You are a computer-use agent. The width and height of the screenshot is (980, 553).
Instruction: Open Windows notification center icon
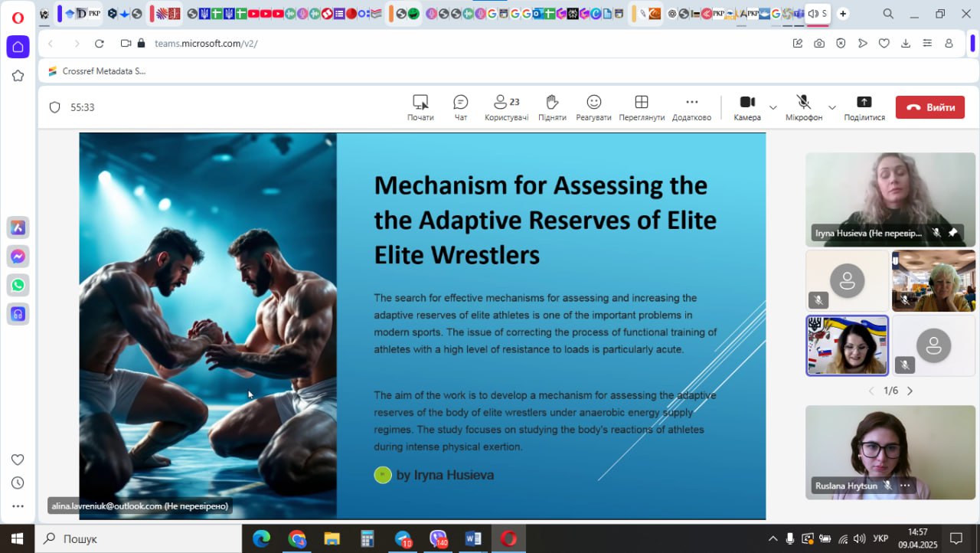956,538
